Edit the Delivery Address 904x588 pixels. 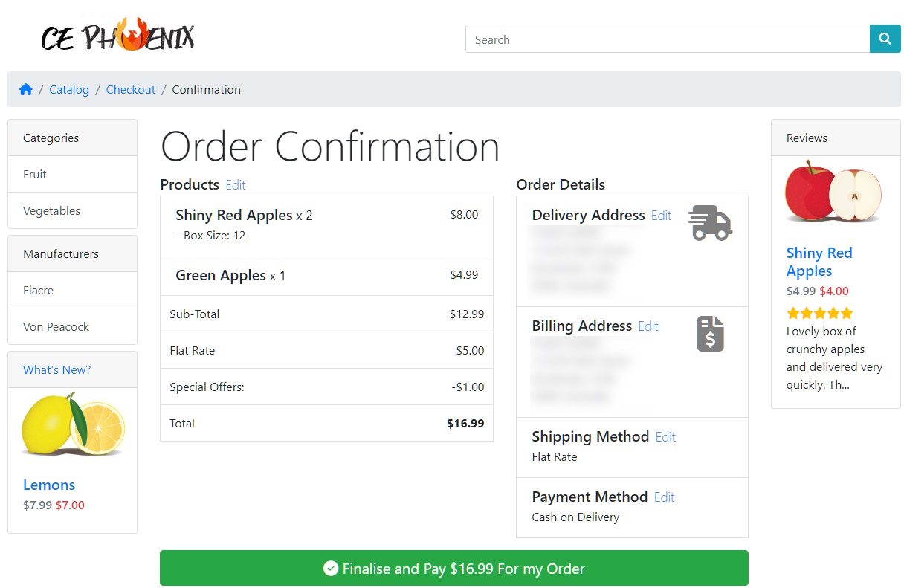click(661, 216)
